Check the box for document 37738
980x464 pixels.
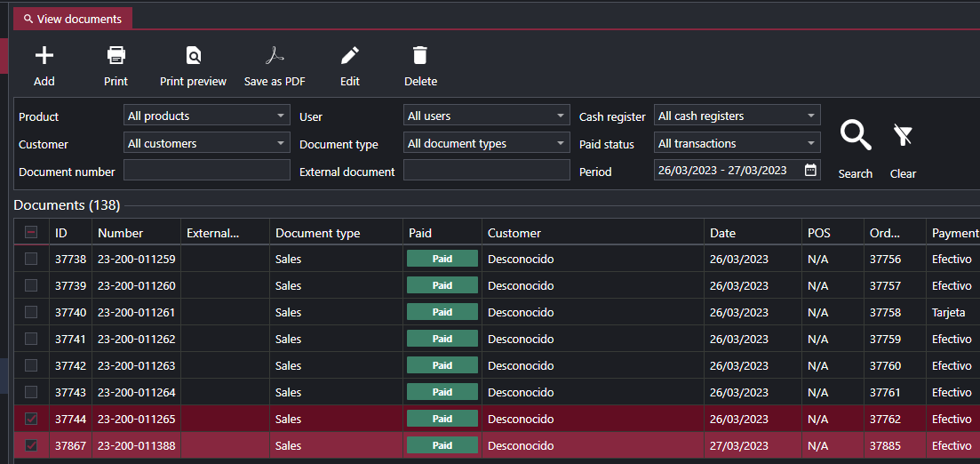31,260
